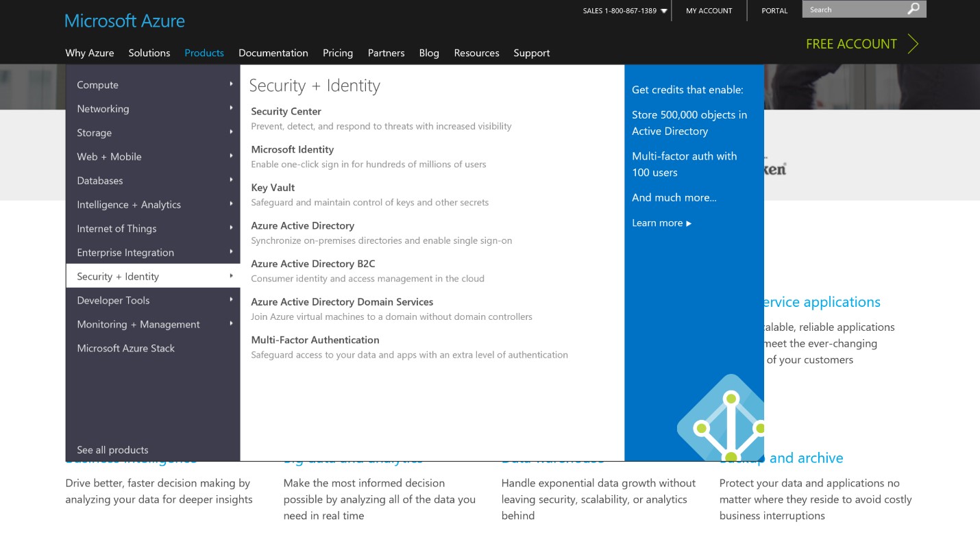Click See all products
980x537 pixels.
click(x=112, y=450)
